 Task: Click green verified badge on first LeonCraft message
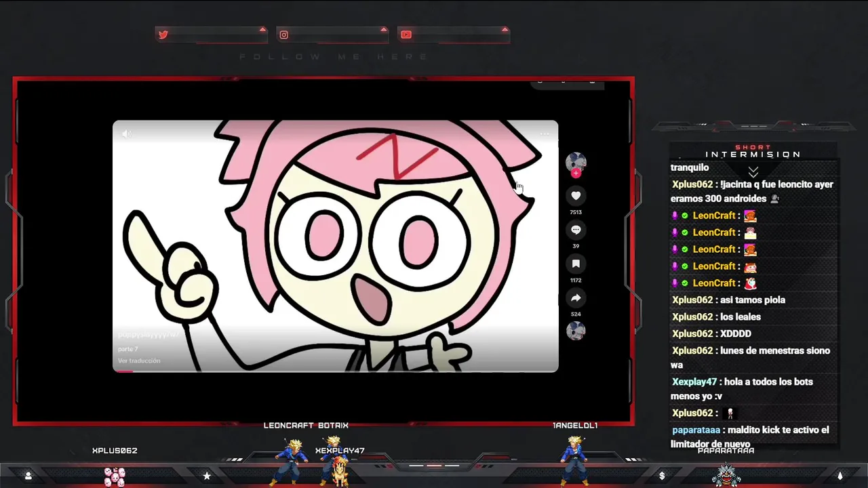click(x=685, y=216)
